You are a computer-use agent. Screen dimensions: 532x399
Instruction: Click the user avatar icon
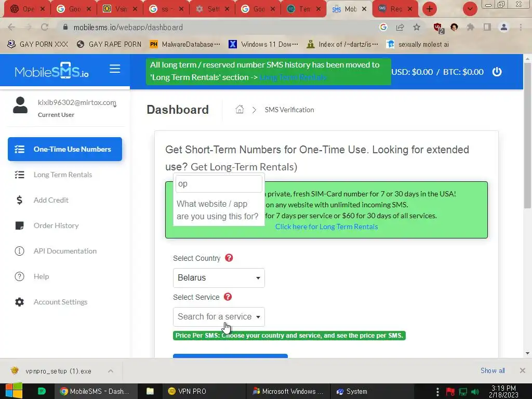20,105
